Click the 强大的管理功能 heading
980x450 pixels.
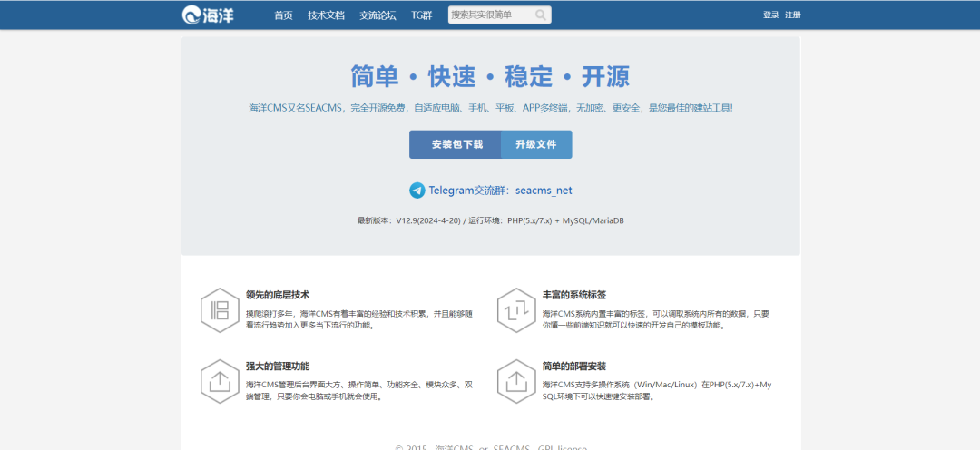[x=279, y=366]
